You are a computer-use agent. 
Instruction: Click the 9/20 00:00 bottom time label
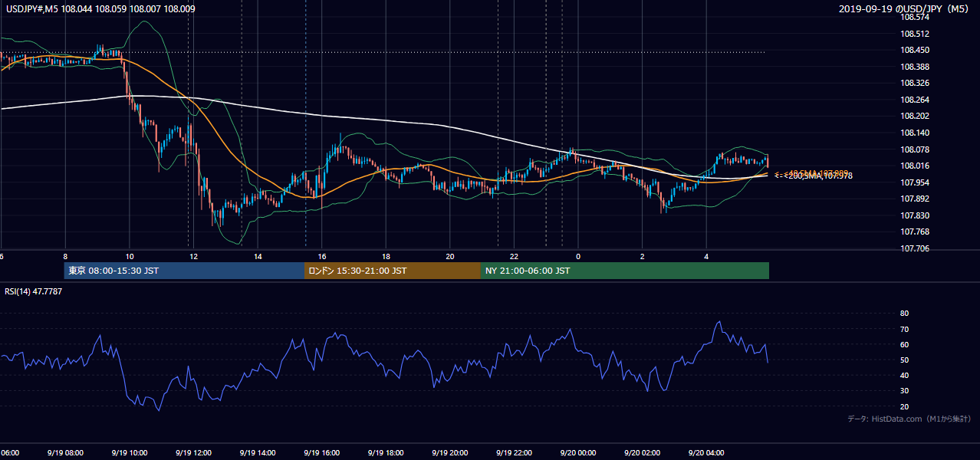point(577,453)
